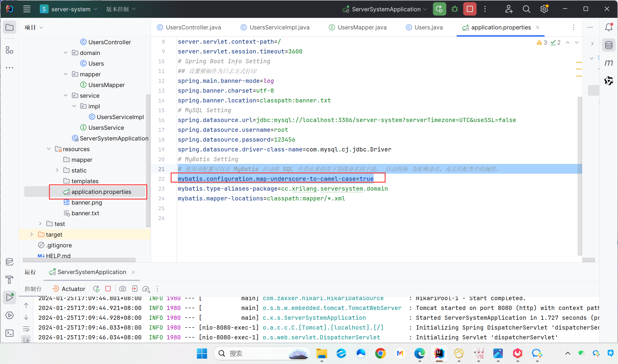The height and width of the screenshot is (364, 618).
Task: Open the Terminal tool window
Action: pos(9,333)
